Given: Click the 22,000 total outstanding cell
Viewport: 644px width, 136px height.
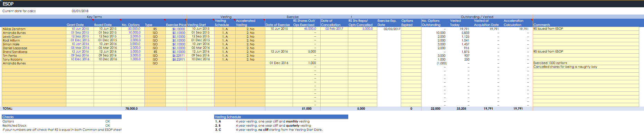Looking at the screenshot, I should click(435, 109).
